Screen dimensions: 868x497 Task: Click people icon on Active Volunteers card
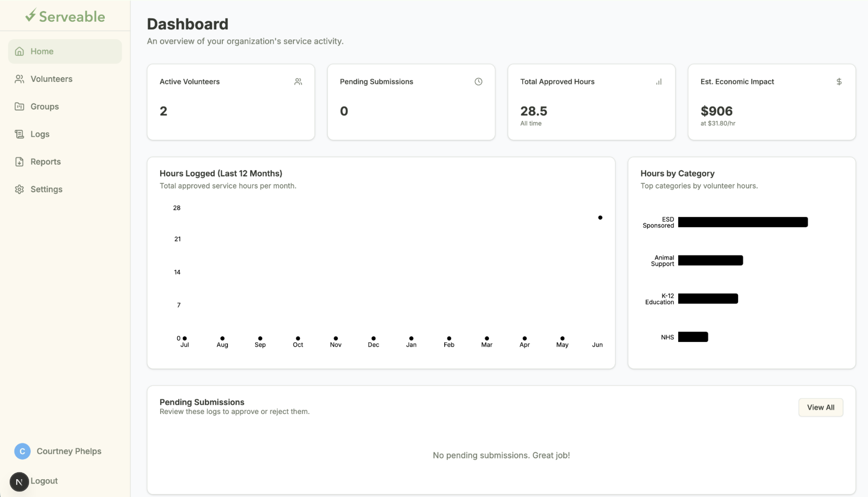298,82
